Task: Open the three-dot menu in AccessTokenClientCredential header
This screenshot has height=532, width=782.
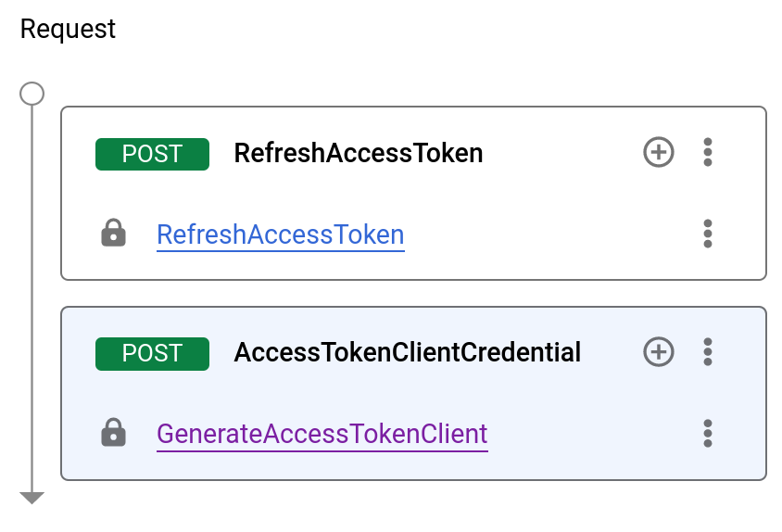Action: 708,352
